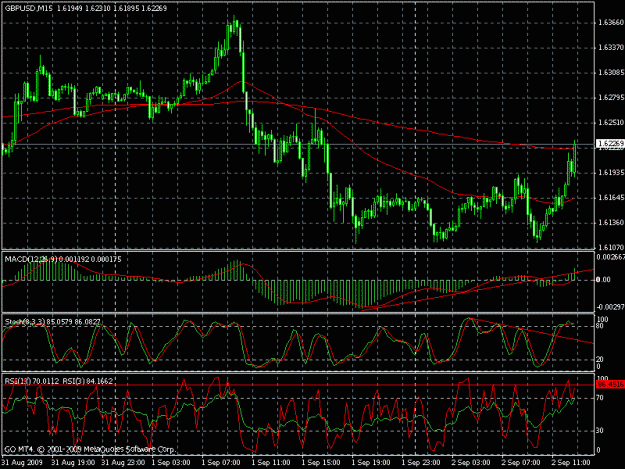625x469 pixels.
Task: Select the rising red trendline on MACD panel
Action: tap(478, 289)
